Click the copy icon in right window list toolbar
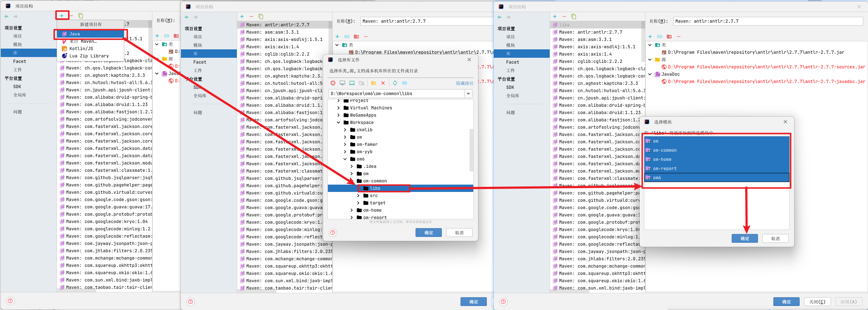The width and height of the screenshot is (868, 310). coord(574,16)
